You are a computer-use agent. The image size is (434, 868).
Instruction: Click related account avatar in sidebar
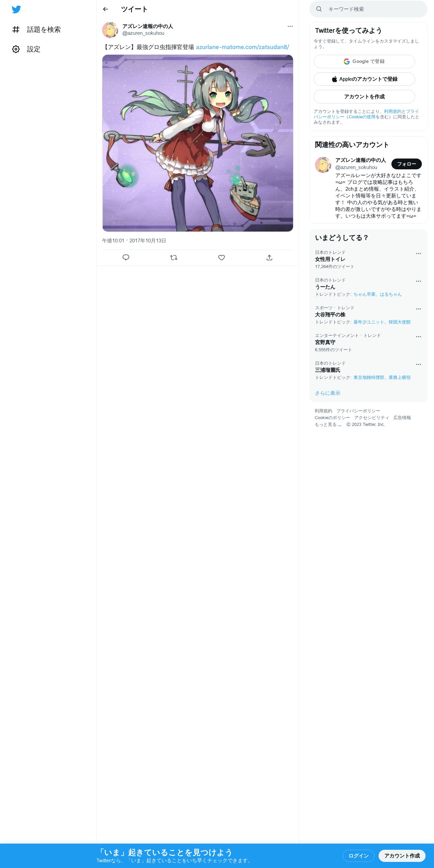pyautogui.click(x=323, y=165)
